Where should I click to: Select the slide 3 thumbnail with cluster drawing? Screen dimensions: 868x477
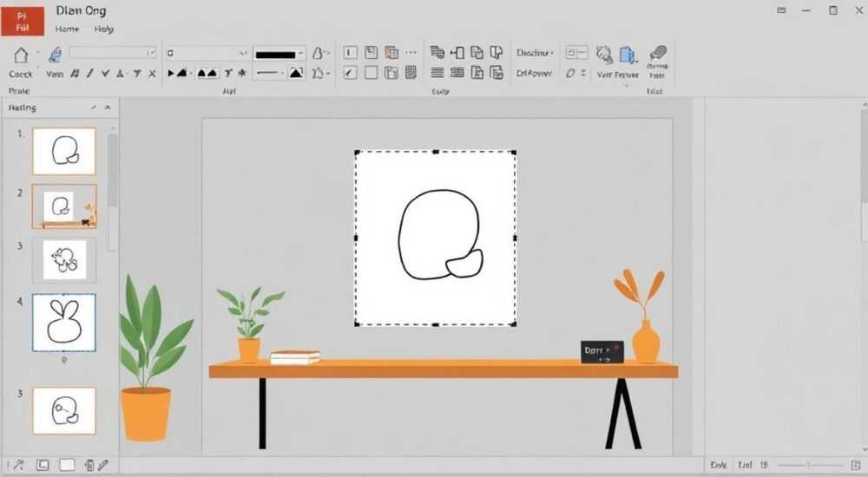[x=64, y=260]
